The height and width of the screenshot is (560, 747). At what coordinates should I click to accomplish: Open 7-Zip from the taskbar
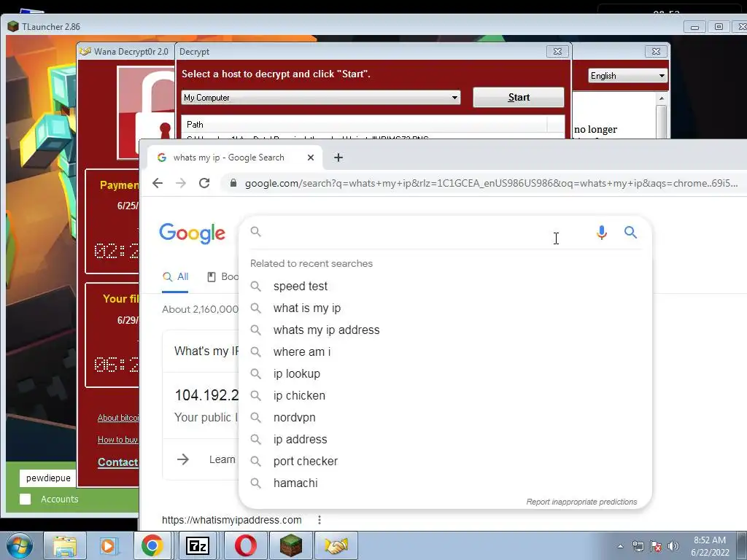point(197,545)
